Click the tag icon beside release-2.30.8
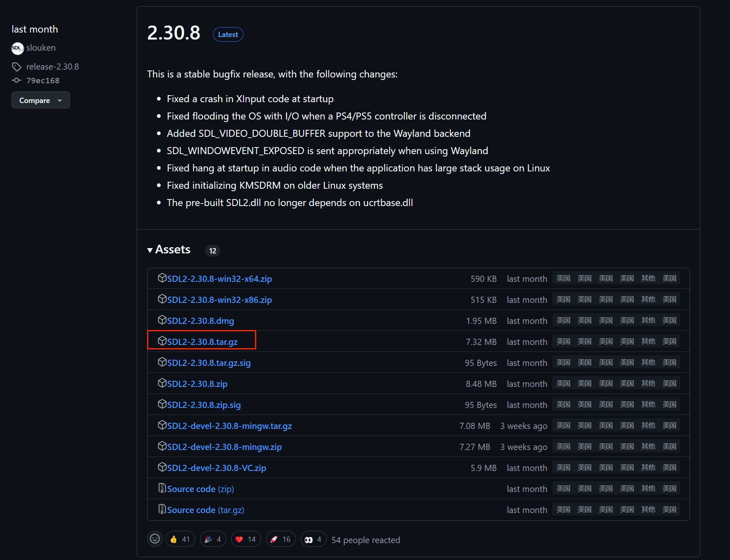This screenshot has width=730, height=560. pos(16,67)
